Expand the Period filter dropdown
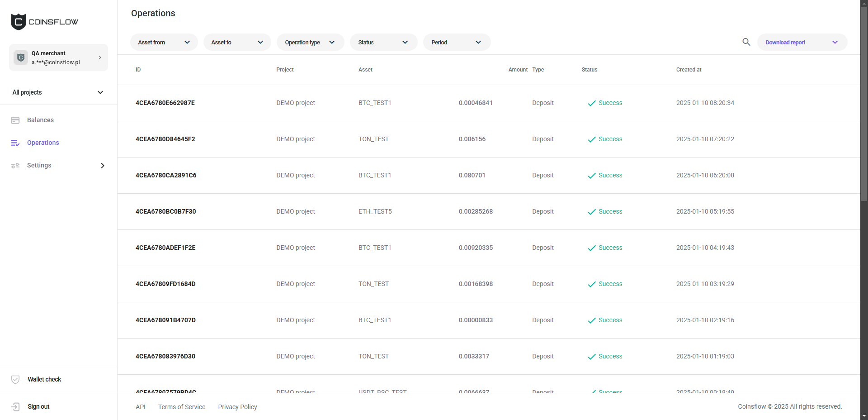This screenshot has height=420, width=868. tap(457, 42)
